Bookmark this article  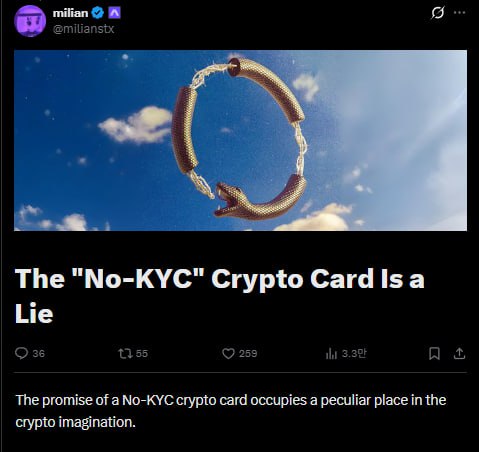[x=434, y=353]
